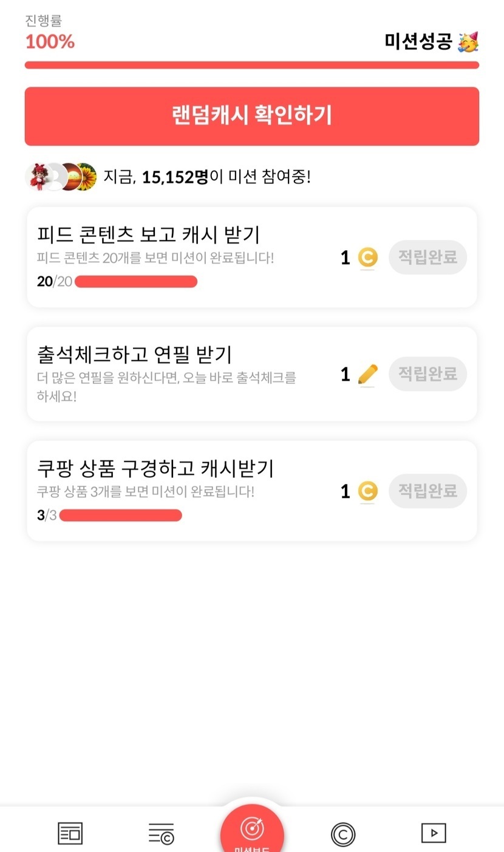This screenshot has width=504, height=852.
Task: Tap the cash list icon in bottom bar
Action: pyautogui.click(x=162, y=833)
